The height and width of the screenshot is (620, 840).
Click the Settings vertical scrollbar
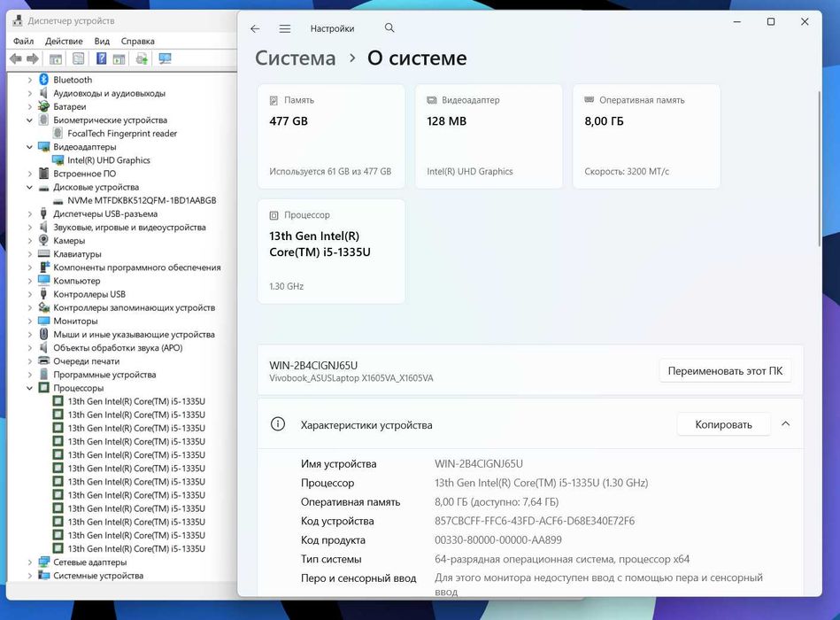[819, 169]
